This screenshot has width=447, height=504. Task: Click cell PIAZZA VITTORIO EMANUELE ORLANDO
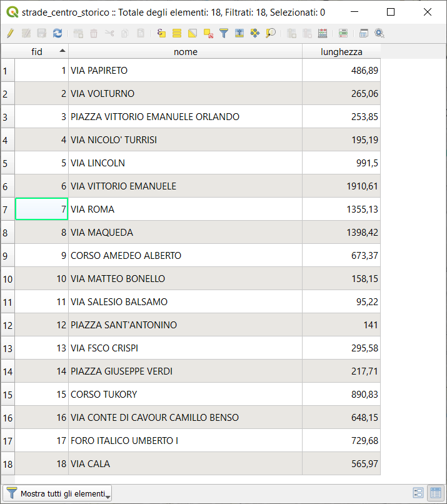pyautogui.click(x=186, y=117)
